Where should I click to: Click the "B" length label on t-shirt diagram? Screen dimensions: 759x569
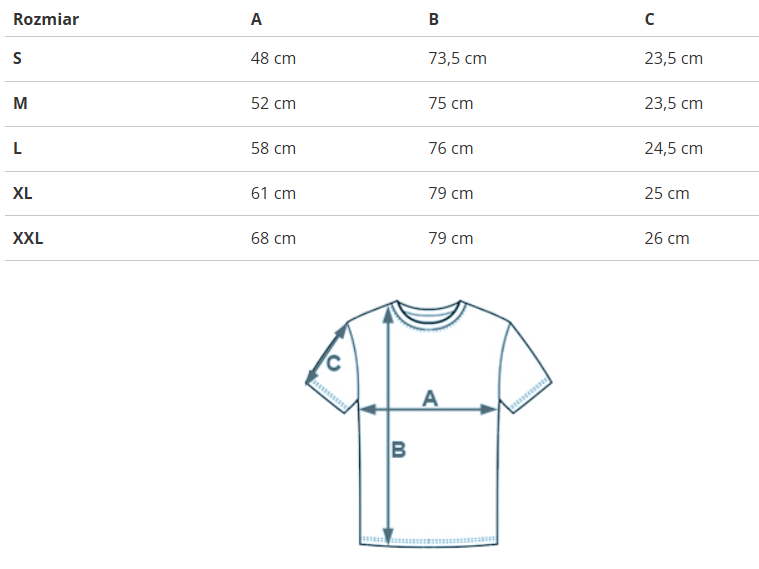[x=398, y=450]
